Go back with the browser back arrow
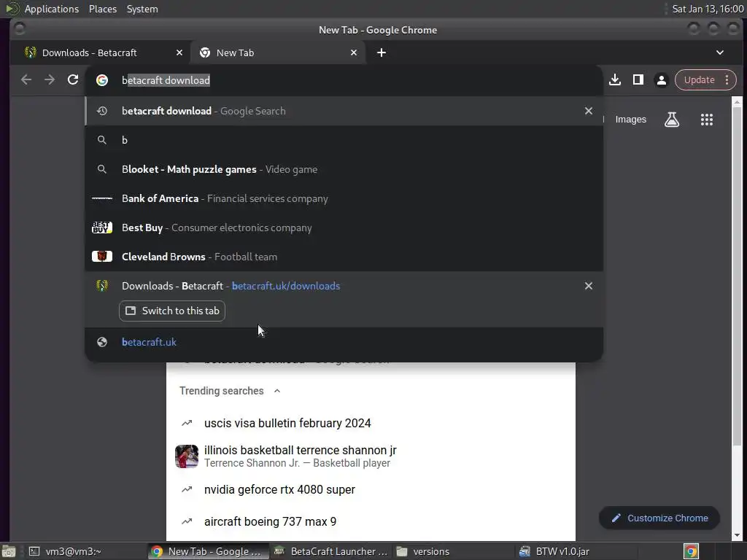The image size is (747, 560). pos(26,80)
